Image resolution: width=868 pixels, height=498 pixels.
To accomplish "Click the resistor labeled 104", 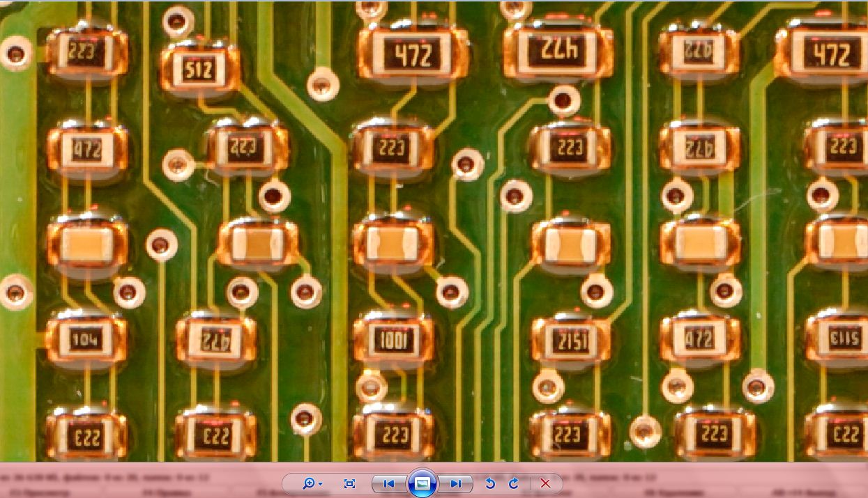I will [86, 339].
